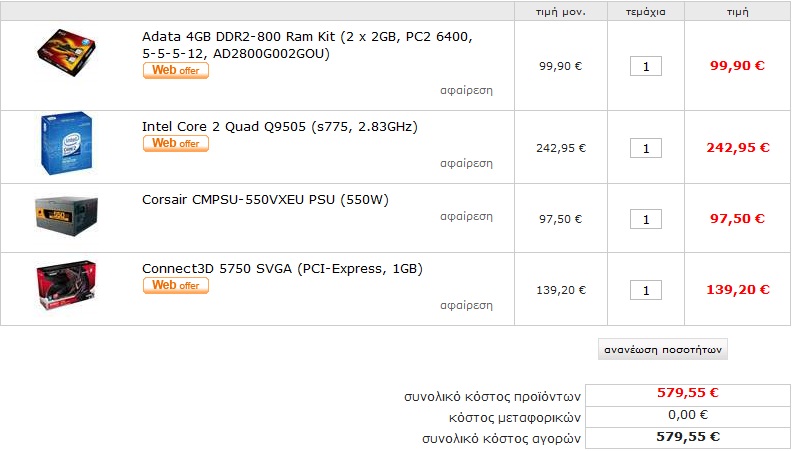The image size is (793, 451).
Task: Open the Intel Core 2 Quad Q9505 title
Action: click(x=280, y=126)
